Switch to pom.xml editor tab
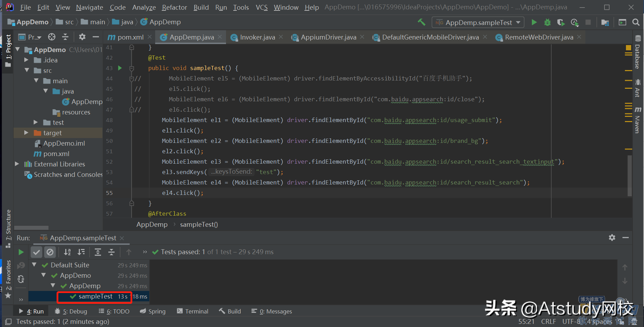This screenshot has height=327, width=644. click(x=130, y=37)
